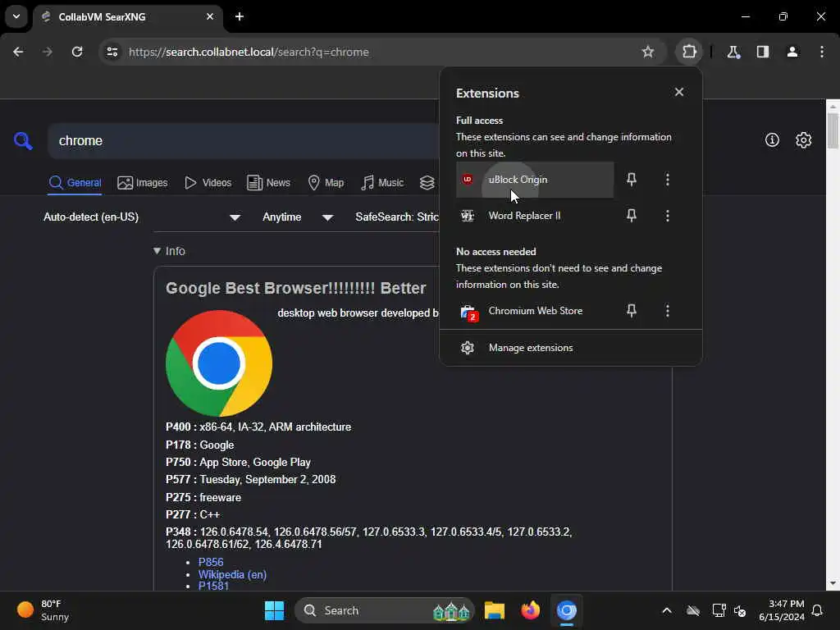The image size is (840, 630).
Task: Click the network display tray icon
Action: coord(719,610)
